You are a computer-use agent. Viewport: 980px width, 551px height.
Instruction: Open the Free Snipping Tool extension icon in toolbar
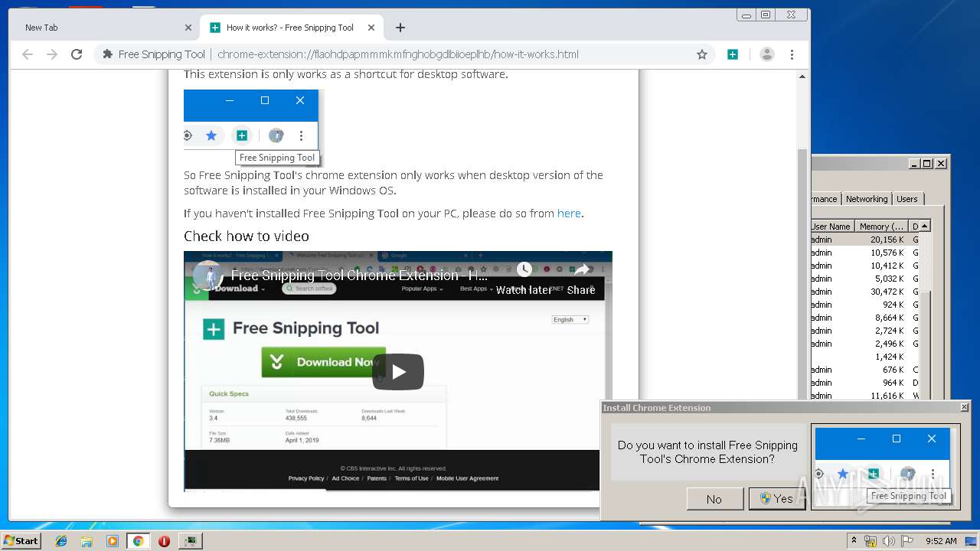(733, 54)
